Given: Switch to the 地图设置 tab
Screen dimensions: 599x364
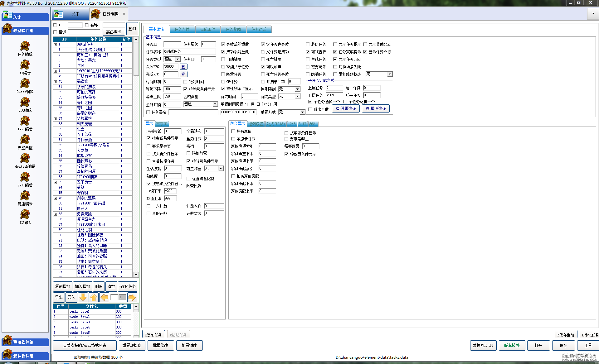Looking at the screenshot, I should 256,124.
